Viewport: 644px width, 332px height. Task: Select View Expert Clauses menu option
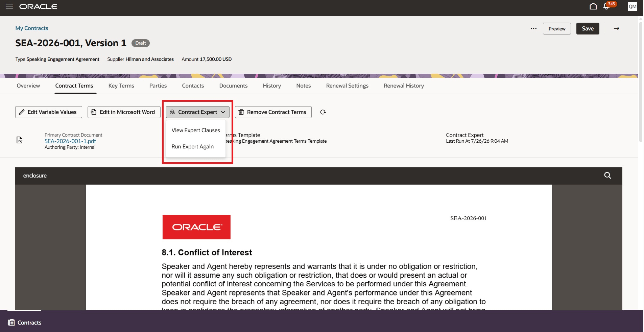[x=196, y=131]
